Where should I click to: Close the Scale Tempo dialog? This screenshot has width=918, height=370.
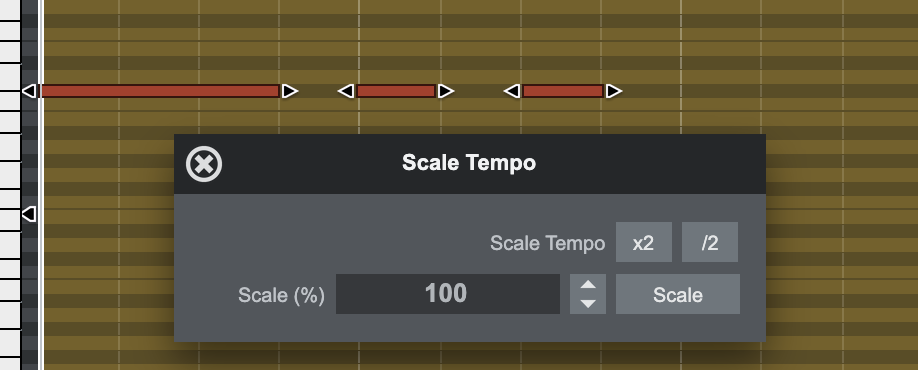pos(204,164)
